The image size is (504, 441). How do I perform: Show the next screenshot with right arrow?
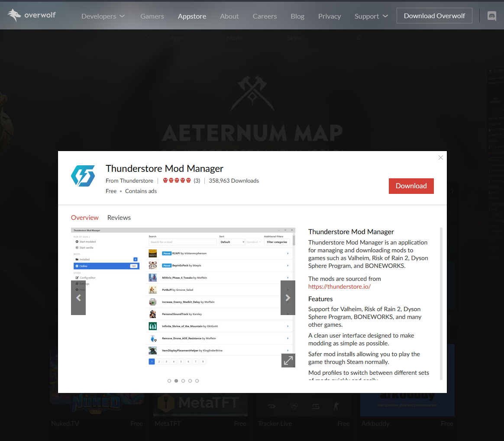click(288, 298)
